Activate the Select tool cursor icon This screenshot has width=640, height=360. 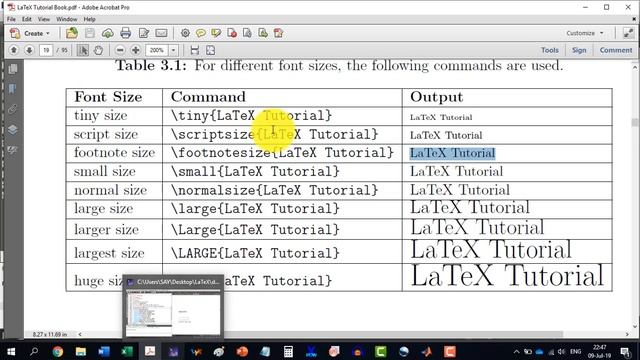click(83, 50)
